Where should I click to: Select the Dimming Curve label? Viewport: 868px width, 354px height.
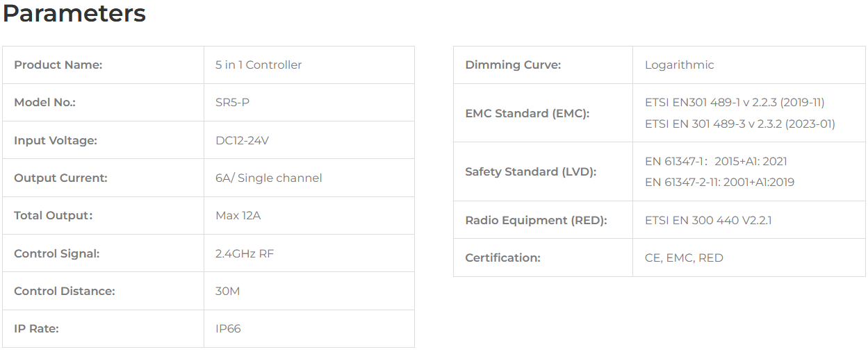(x=513, y=65)
